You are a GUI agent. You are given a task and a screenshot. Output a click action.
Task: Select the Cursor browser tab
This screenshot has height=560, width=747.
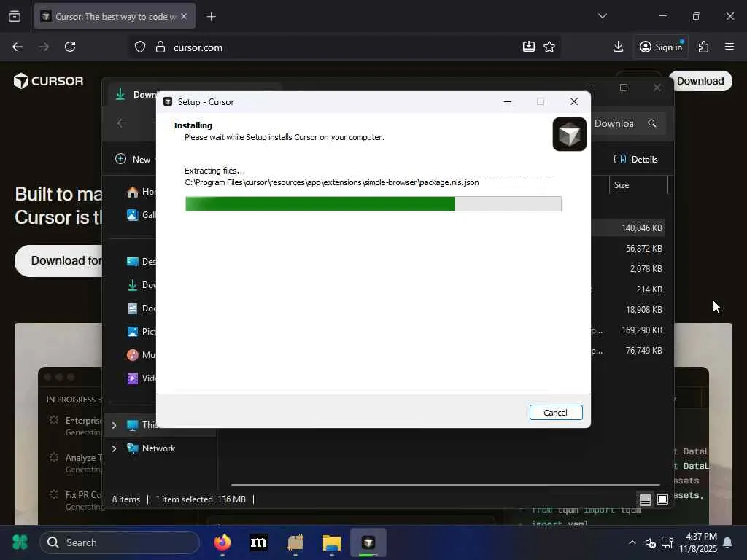coord(115,17)
